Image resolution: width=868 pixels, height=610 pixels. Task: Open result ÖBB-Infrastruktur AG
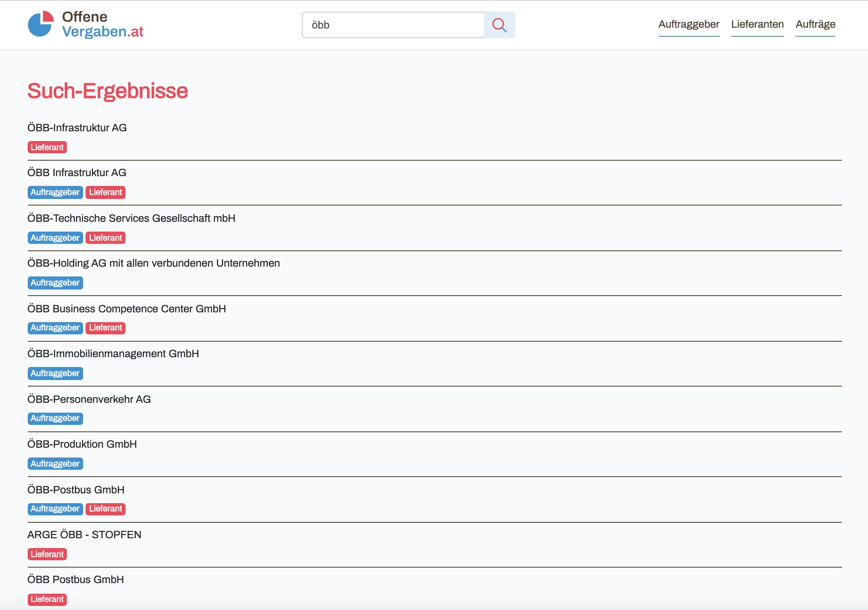77,128
